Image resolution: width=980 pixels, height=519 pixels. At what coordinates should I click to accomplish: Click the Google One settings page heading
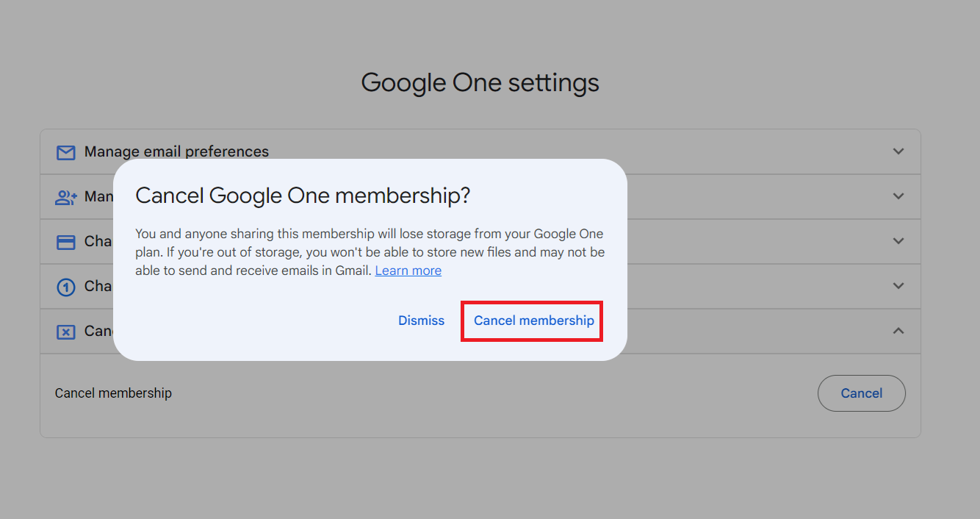[480, 82]
